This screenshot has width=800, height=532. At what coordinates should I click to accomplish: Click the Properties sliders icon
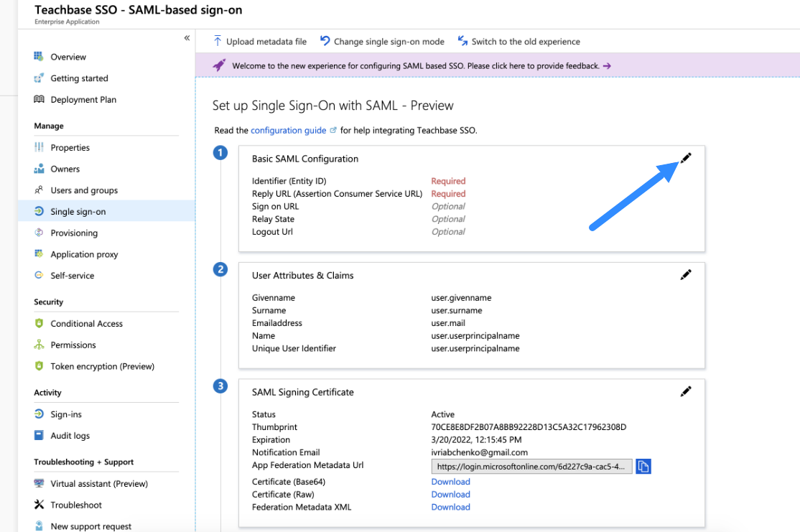click(39, 147)
